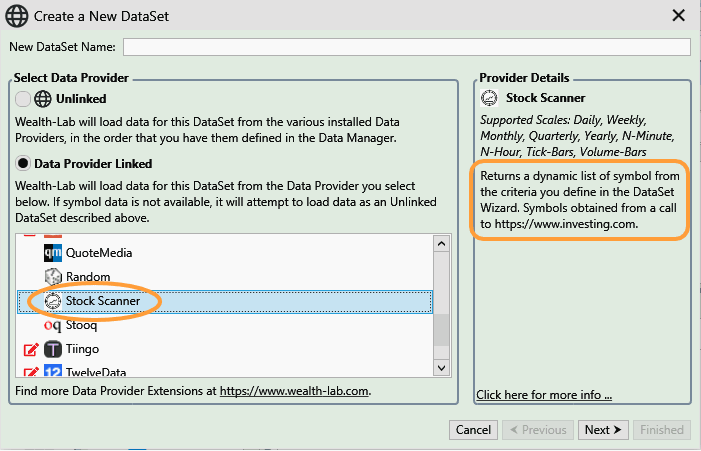Focus the New DataSet Name field
The image size is (701, 451).
tap(406, 47)
